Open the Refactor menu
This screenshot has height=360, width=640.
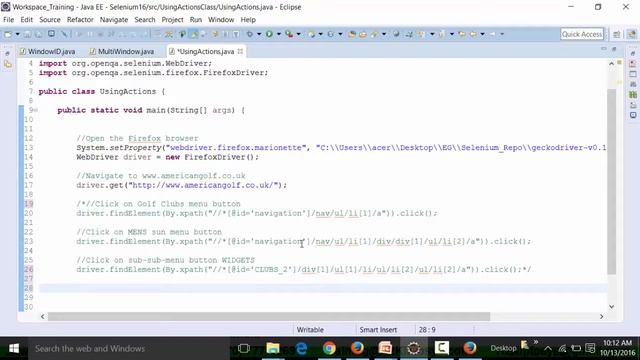pyautogui.click(x=80, y=20)
